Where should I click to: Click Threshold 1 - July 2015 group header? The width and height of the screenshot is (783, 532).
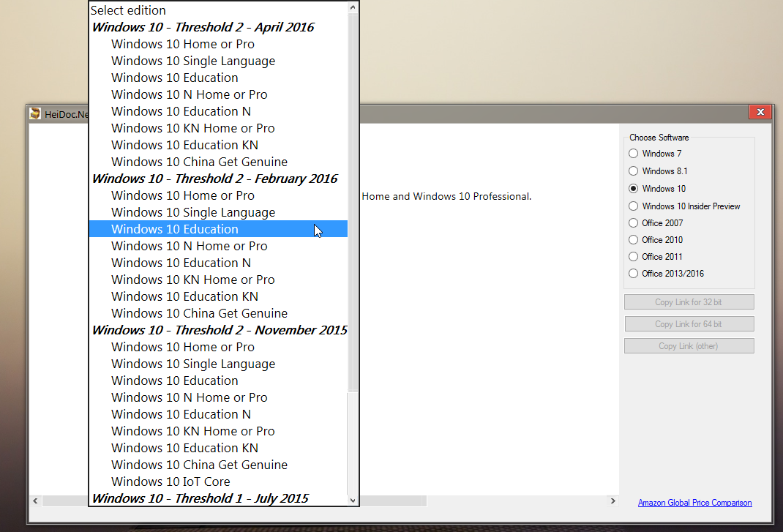[218, 498]
